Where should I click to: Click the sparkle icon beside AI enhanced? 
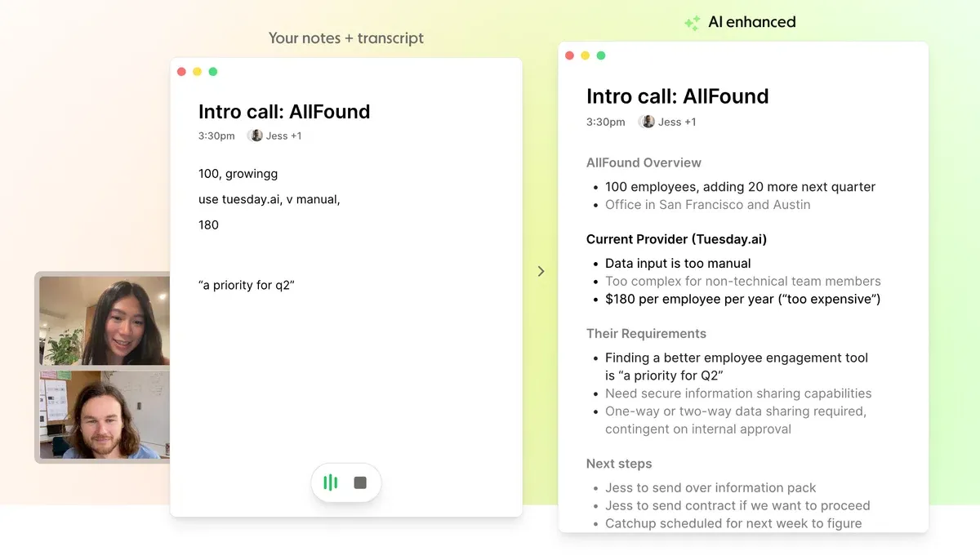click(693, 23)
